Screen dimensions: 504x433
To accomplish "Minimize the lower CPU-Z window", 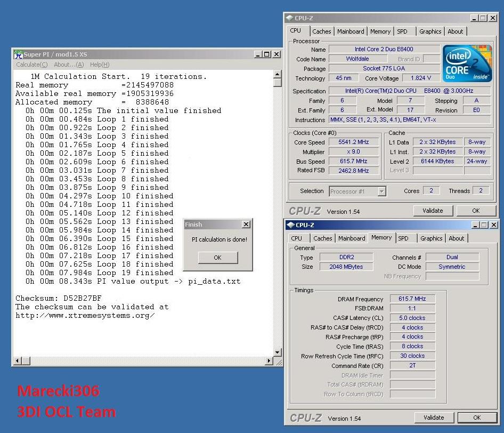I will [x=475, y=225].
